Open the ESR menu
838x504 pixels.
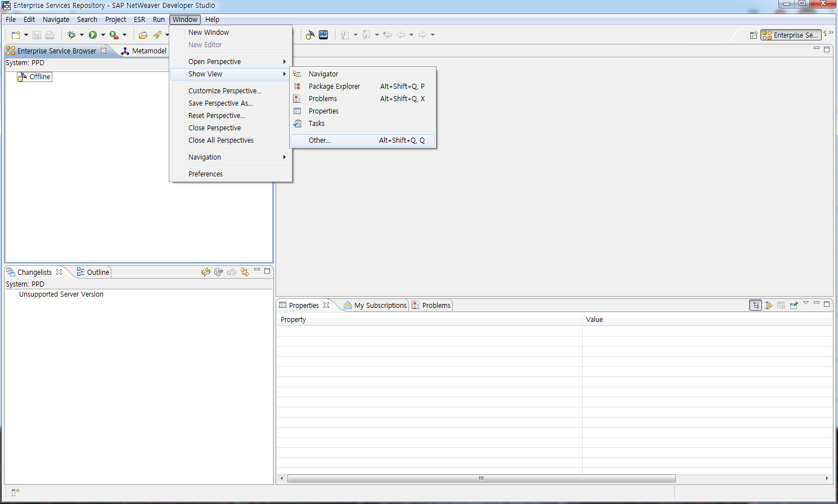pos(139,19)
